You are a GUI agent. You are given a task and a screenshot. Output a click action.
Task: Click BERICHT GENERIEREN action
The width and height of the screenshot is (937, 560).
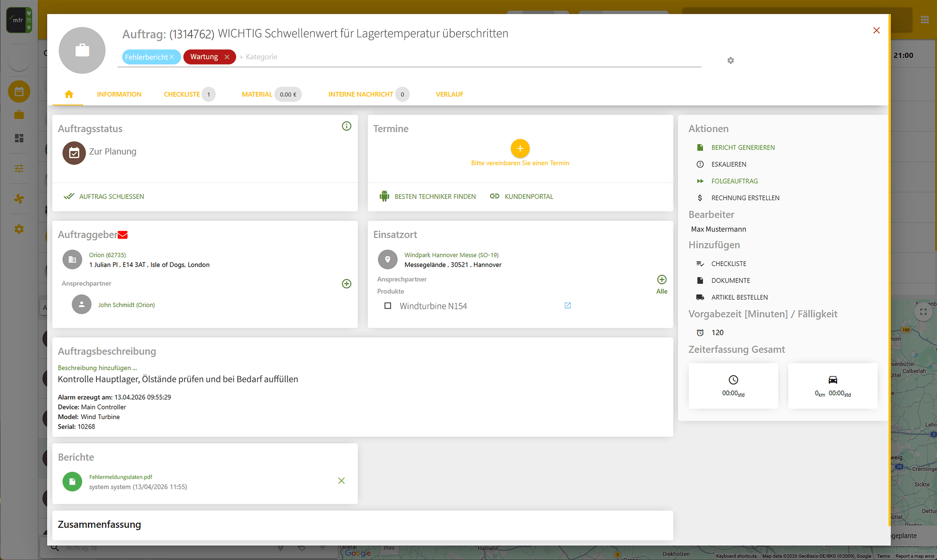pos(735,148)
